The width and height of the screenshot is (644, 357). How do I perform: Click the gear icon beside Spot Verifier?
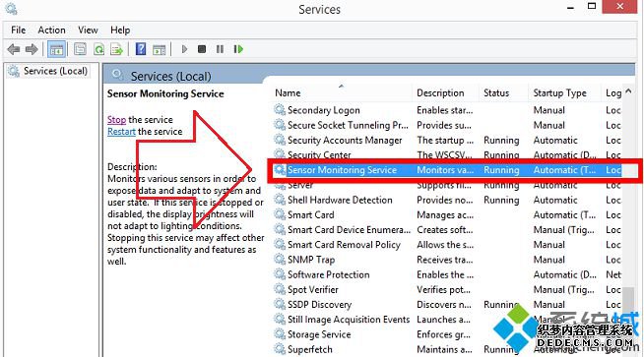[280, 289]
